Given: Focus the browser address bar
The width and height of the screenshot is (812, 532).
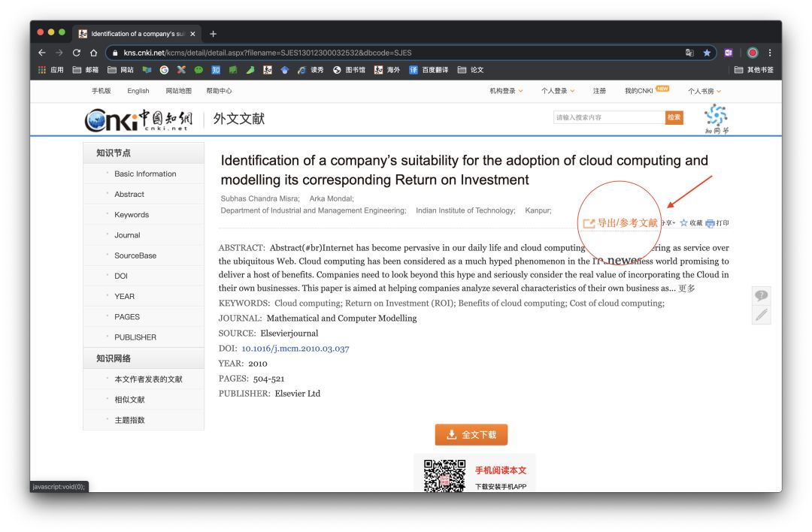Looking at the screenshot, I should 393,53.
